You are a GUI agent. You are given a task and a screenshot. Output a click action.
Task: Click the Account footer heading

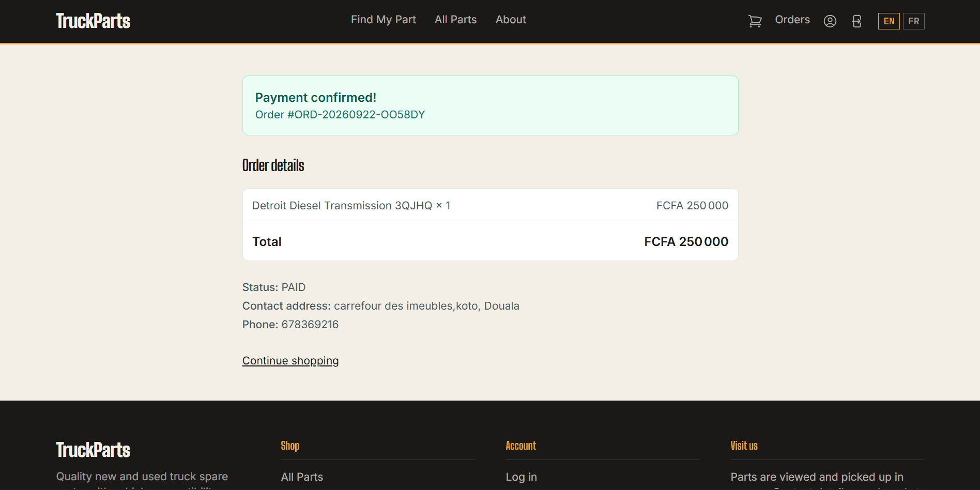pos(520,446)
